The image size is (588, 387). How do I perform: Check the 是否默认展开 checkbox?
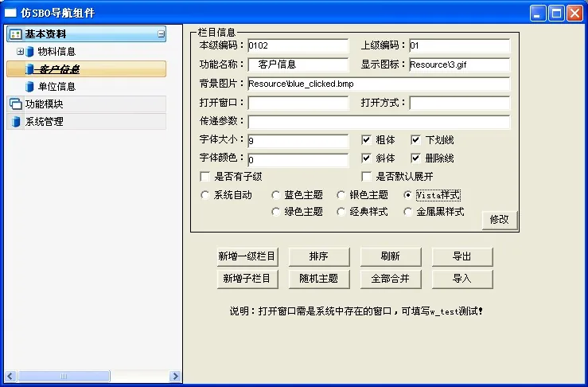pyautogui.click(x=366, y=177)
